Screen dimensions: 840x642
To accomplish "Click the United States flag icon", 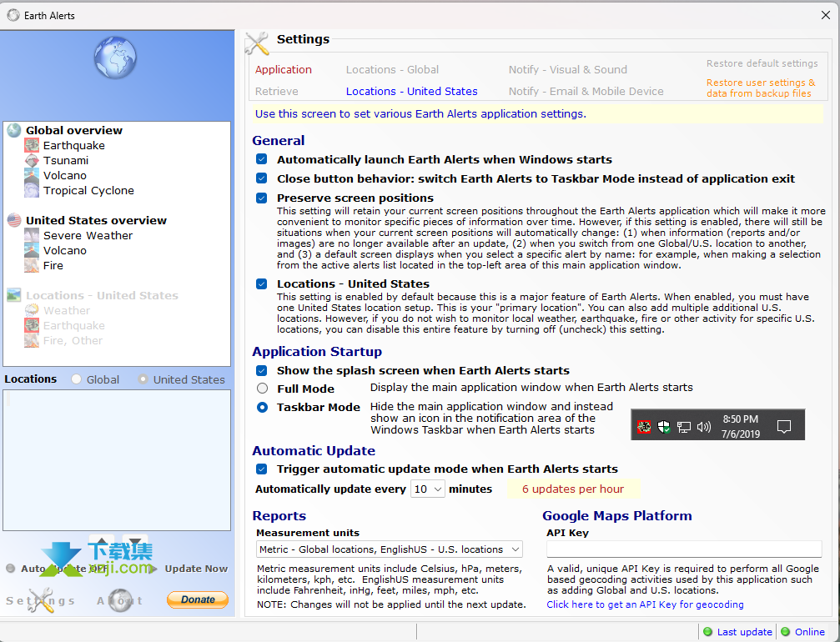I will [14, 220].
